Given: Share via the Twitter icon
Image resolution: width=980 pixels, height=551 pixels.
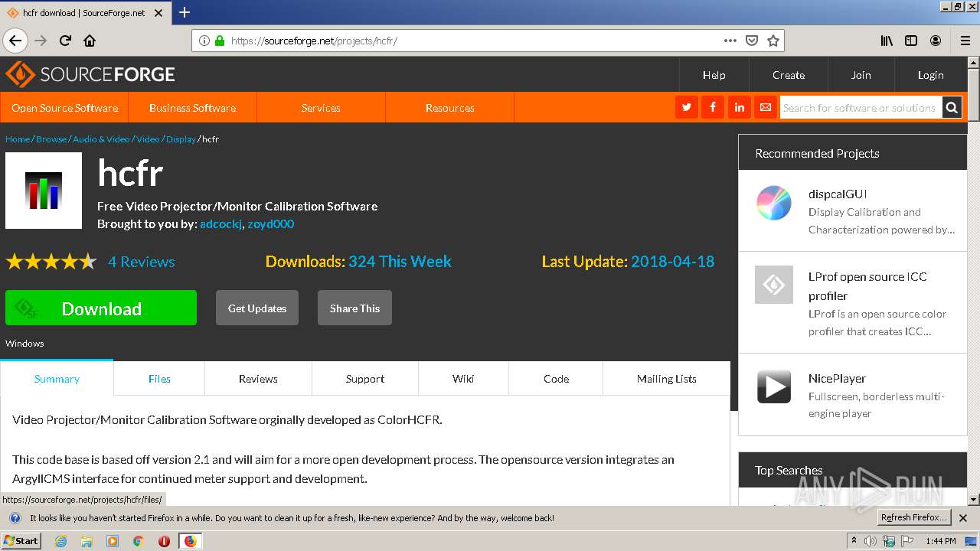Looking at the screenshot, I should [687, 108].
